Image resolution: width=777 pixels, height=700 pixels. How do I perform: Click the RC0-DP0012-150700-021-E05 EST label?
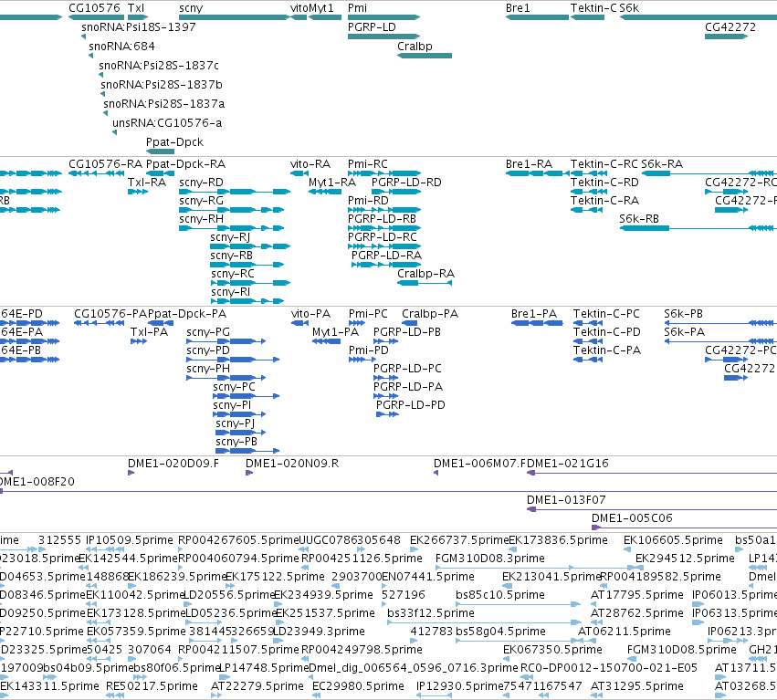click(608, 668)
